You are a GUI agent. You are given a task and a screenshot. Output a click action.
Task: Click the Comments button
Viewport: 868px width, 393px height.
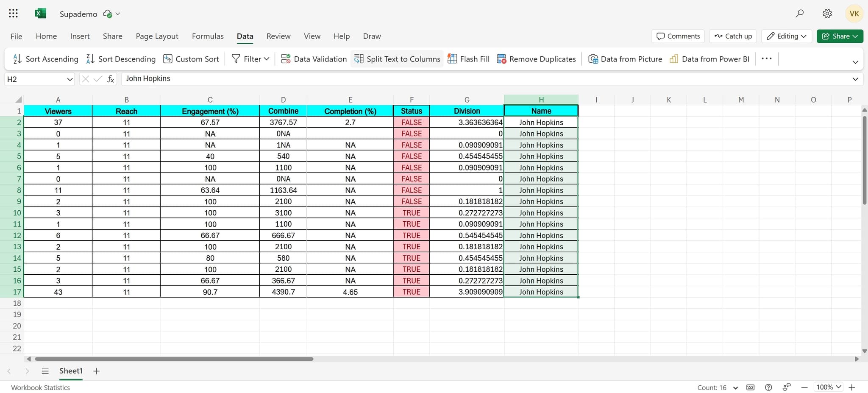(x=677, y=36)
